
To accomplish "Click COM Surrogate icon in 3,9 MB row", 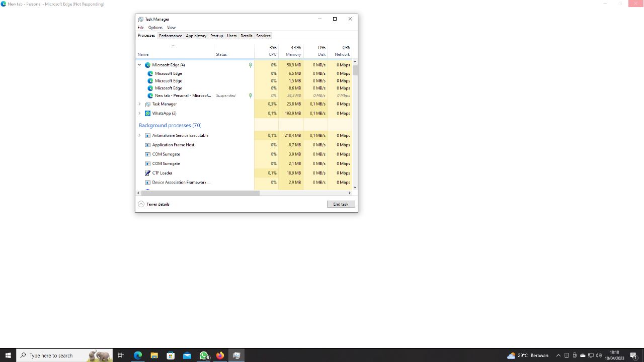I will pyautogui.click(x=147, y=154).
